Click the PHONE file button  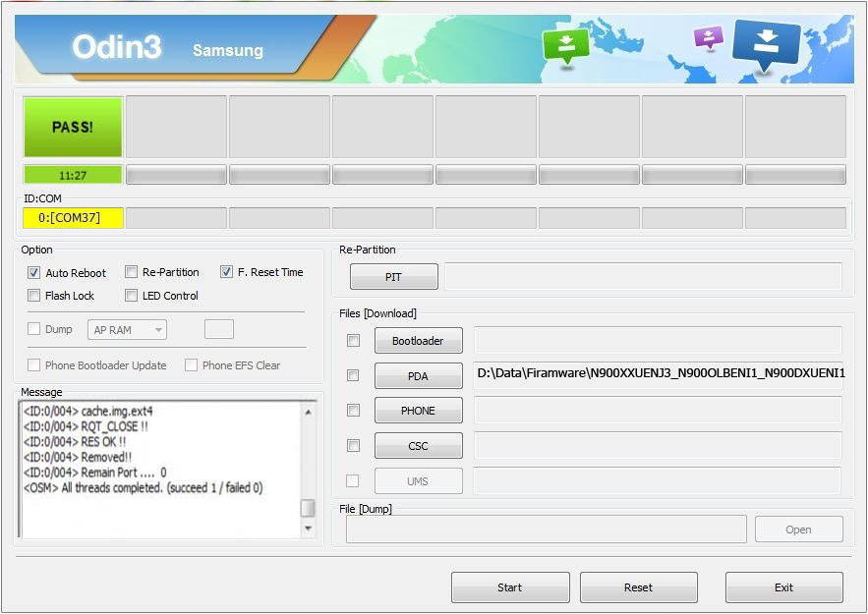pos(419,411)
